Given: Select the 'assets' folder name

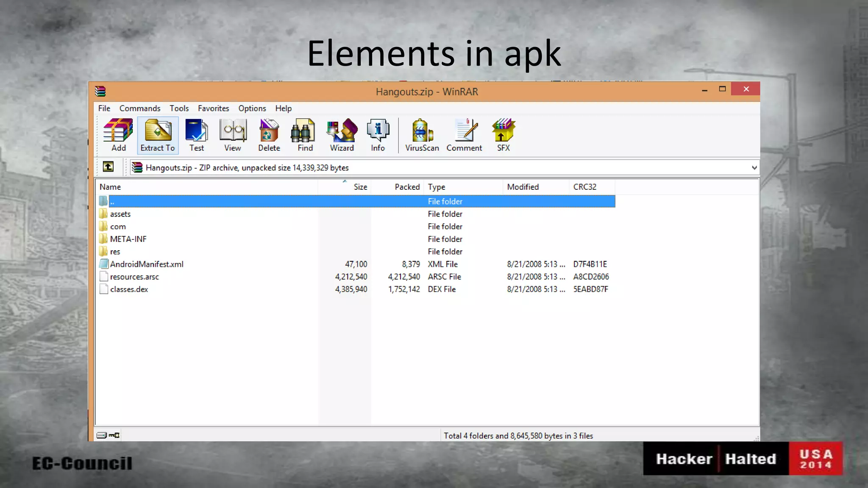Looking at the screenshot, I should click(x=120, y=214).
